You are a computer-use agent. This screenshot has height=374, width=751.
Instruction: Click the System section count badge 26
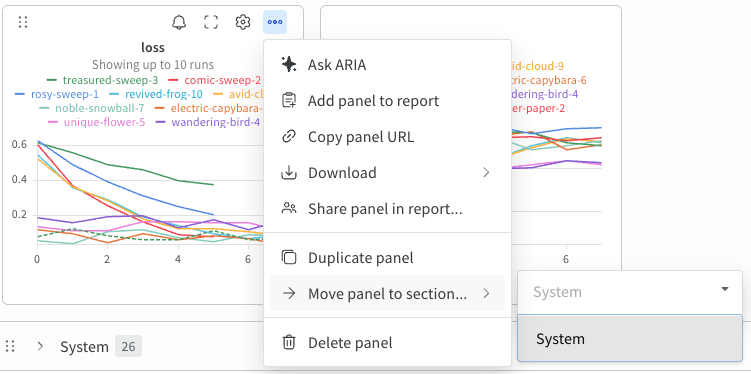coord(128,346)
